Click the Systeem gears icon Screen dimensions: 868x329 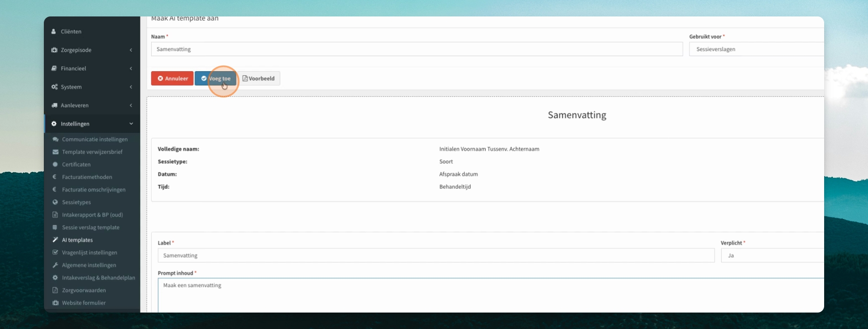[54, 87]
